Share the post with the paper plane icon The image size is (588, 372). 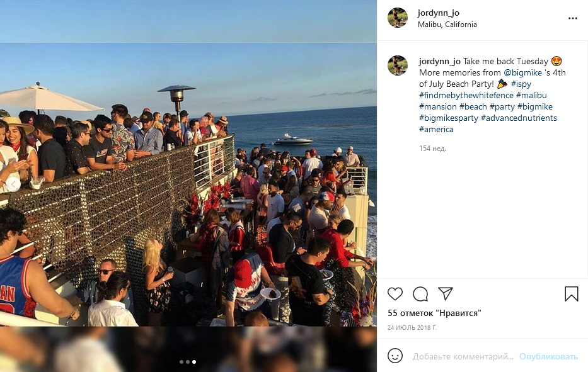click(446, 294)
